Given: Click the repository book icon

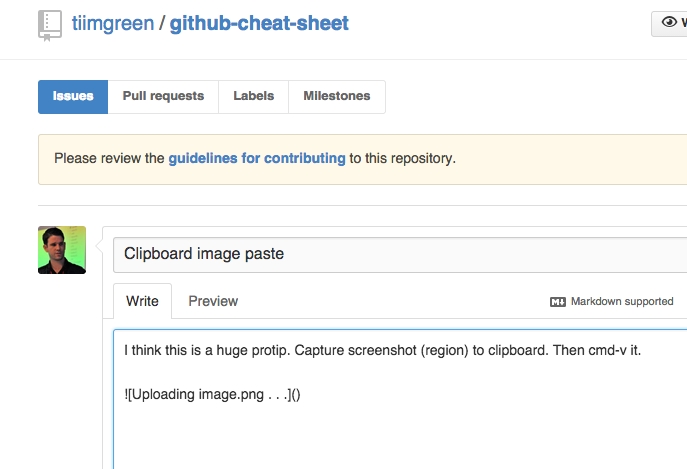Looking at the screenshot, I should 50,24.
